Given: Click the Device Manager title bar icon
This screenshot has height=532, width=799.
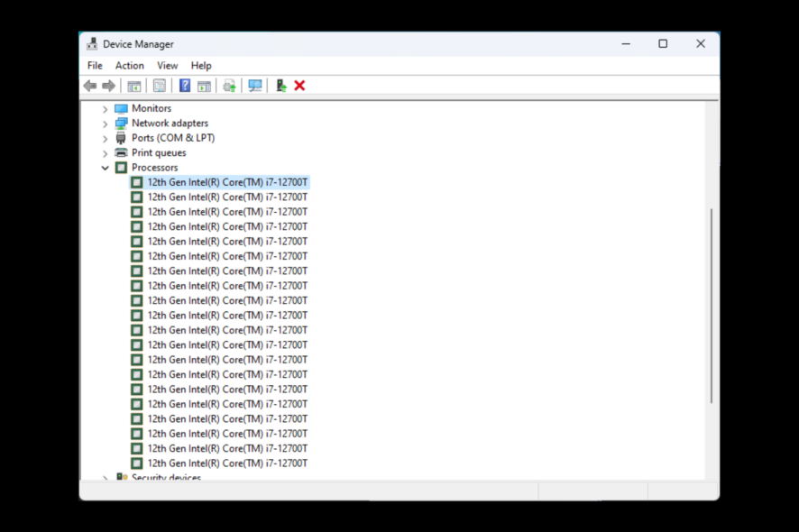Looking at the screenshot, I should 92,44.
